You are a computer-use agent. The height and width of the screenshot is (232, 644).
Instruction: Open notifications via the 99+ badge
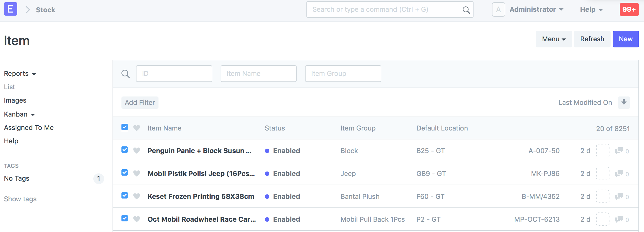click(629, 9)
